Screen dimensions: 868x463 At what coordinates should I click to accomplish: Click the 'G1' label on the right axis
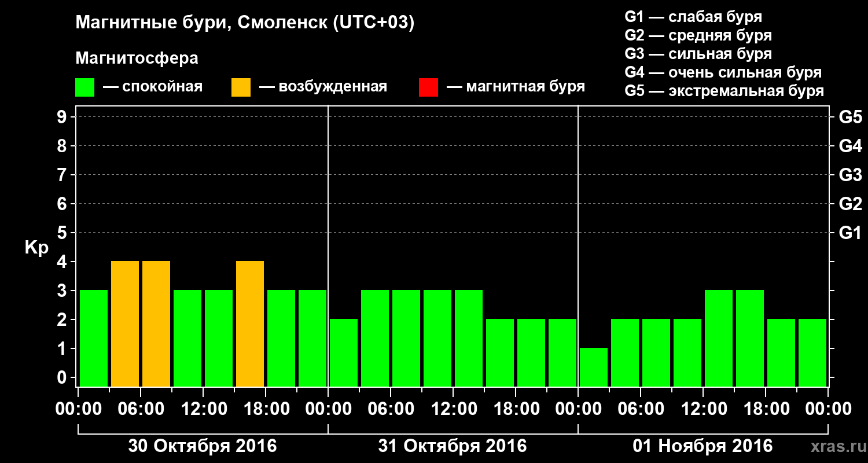[850, 233]
